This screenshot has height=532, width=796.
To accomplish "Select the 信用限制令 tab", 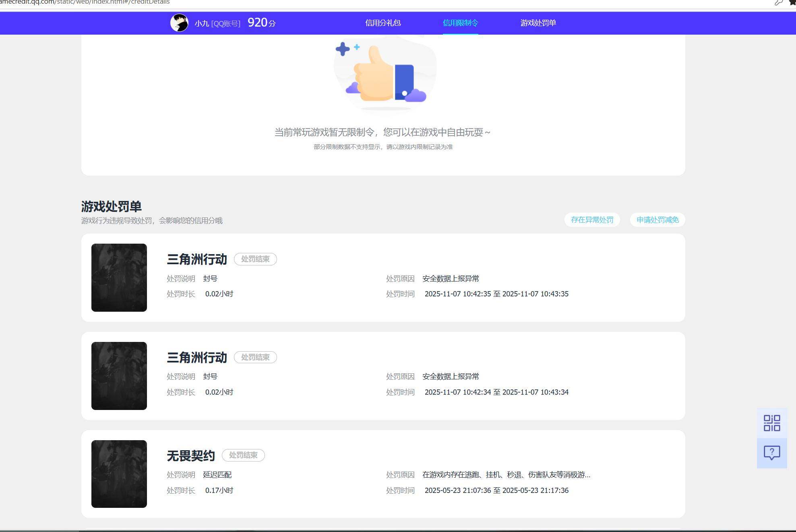I will 460,23.
